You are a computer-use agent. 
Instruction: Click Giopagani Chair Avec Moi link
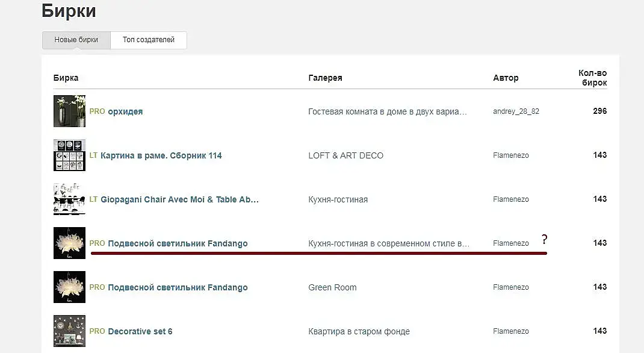coord(179,199)
